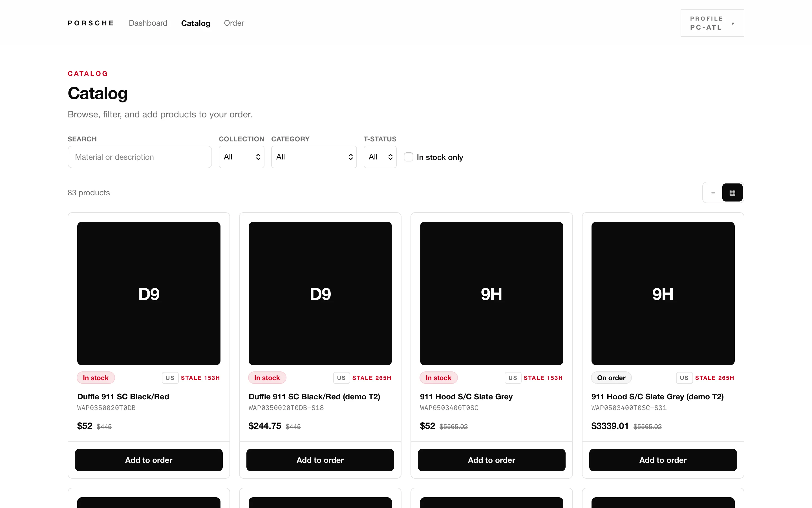812x508 pixels.
Task: Select material code WAP0503400T0SC
Action: [x=449, y=408]
